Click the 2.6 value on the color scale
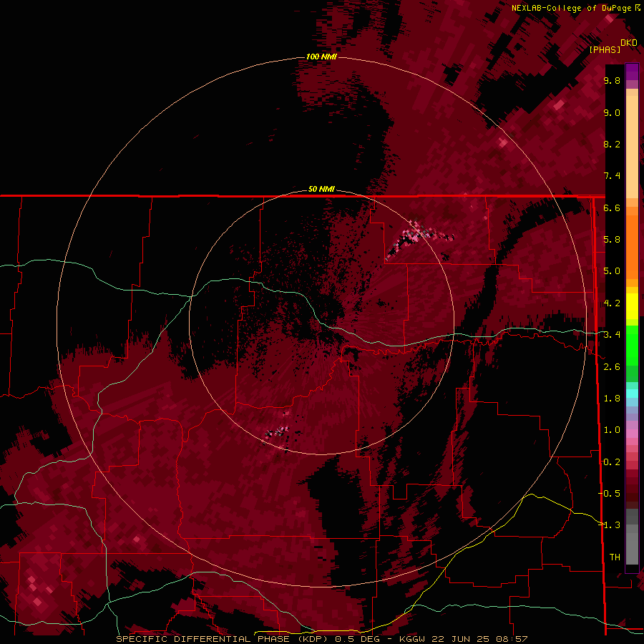 (612, 367)
